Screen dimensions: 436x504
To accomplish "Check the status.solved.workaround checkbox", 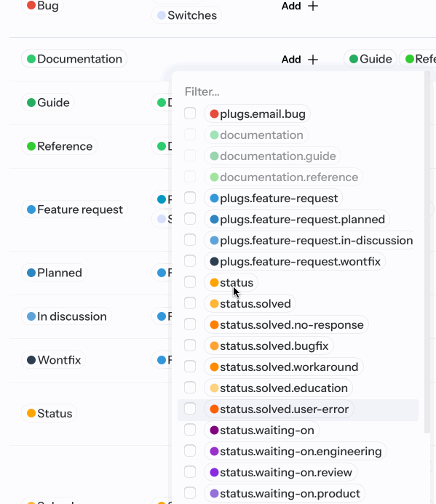I will (x=190, y=367).
